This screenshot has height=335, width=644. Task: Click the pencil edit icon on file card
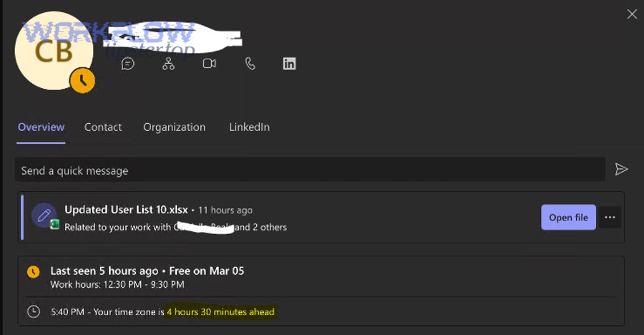coord(44,214)
